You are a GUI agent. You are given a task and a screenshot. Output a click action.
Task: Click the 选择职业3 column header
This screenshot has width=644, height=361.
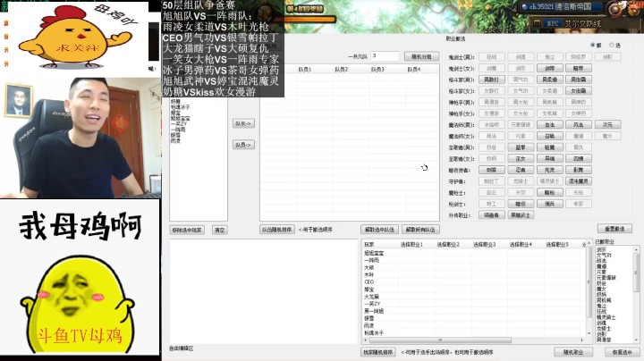tap(484, 245)
